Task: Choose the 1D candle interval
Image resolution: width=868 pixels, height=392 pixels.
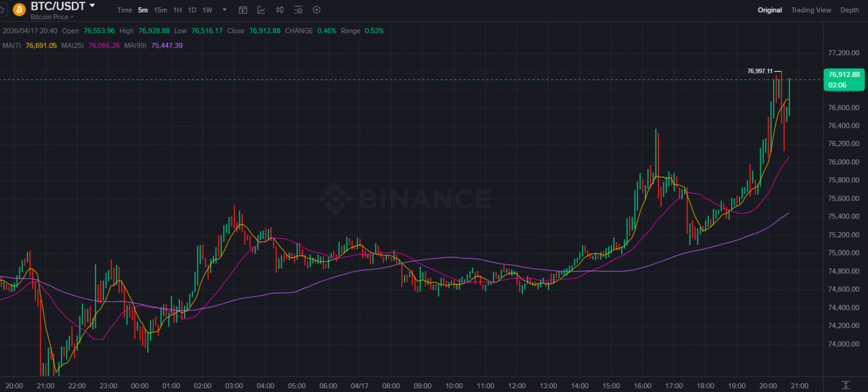Action: tap(192, 10)
